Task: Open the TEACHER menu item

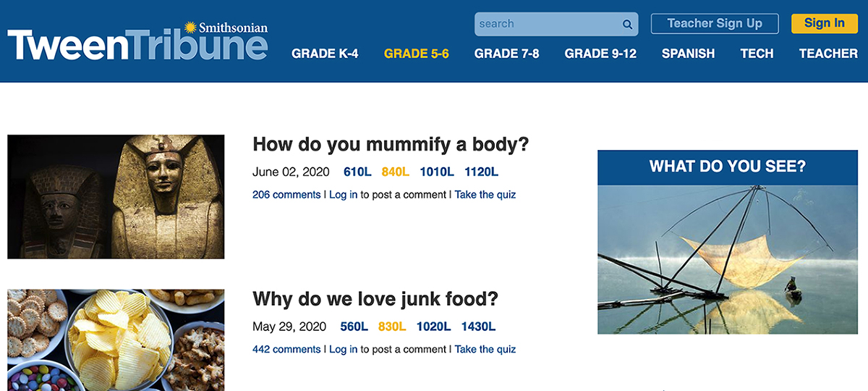Action: [828, 54]
